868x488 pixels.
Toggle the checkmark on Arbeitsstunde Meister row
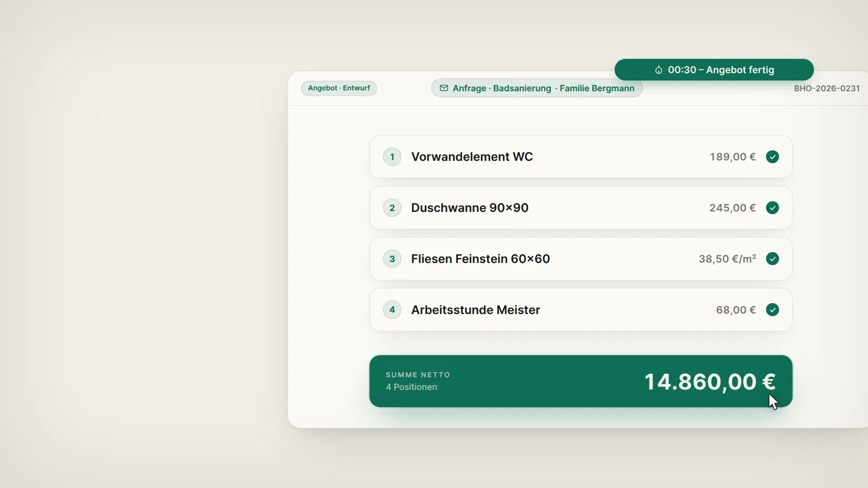tap(773, 310)
